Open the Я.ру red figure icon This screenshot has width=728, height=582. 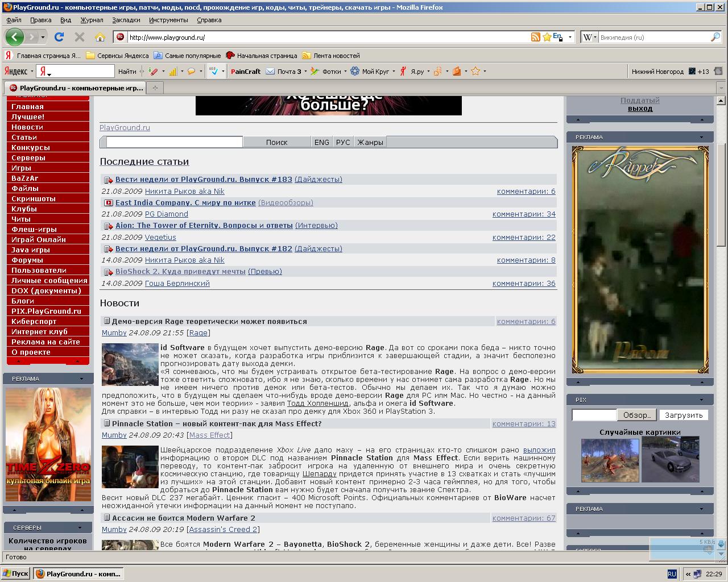pyautogui.click(x=403, y=71)
